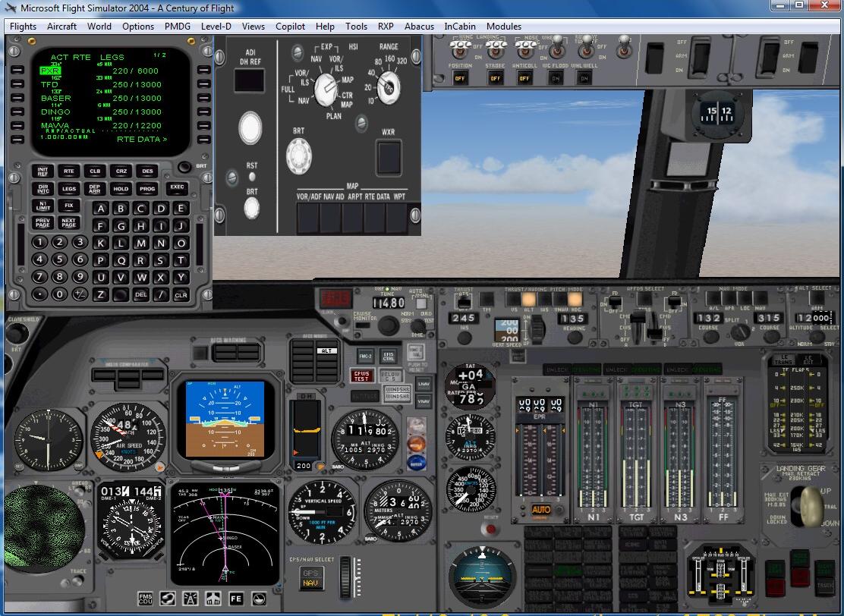Screen dimensions: 844x616
Task: Open the FE flight engineer panel icon
Action: (x=236, y=598)
